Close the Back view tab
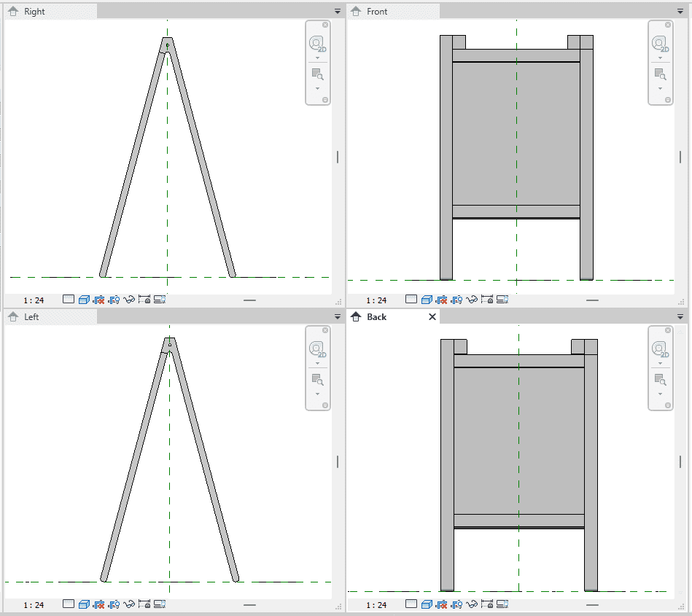 (432, 317)
